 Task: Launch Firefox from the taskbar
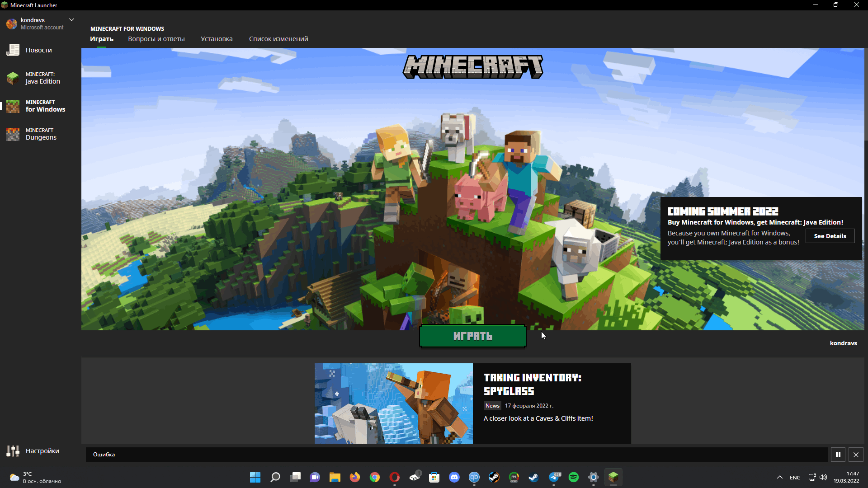pyautogui.click(x=355, y=477)
